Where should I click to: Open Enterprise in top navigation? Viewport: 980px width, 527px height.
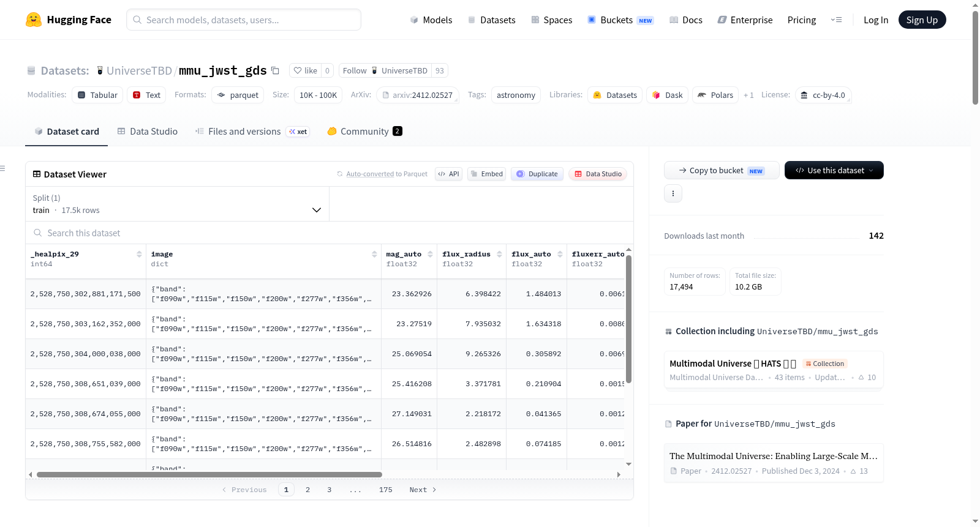[x=745, y=20]
